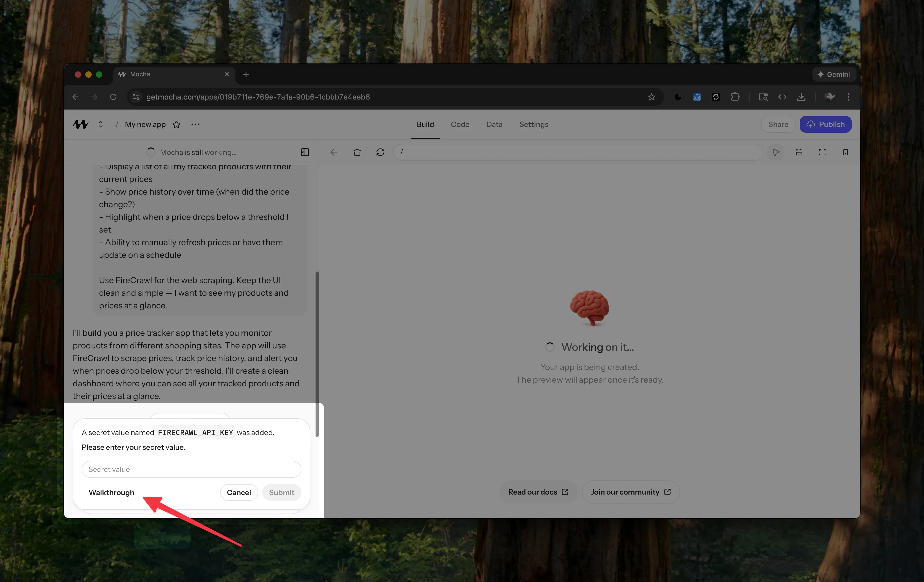Collapse the chat sidebar panel
Screen dimensions: 924x582
(305, 152)
